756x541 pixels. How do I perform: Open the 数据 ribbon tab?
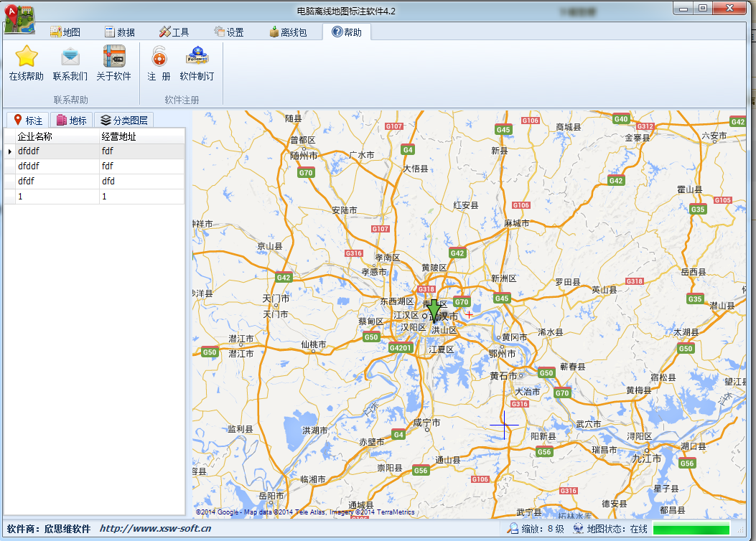pyautogui.click(x=119, y=32)
